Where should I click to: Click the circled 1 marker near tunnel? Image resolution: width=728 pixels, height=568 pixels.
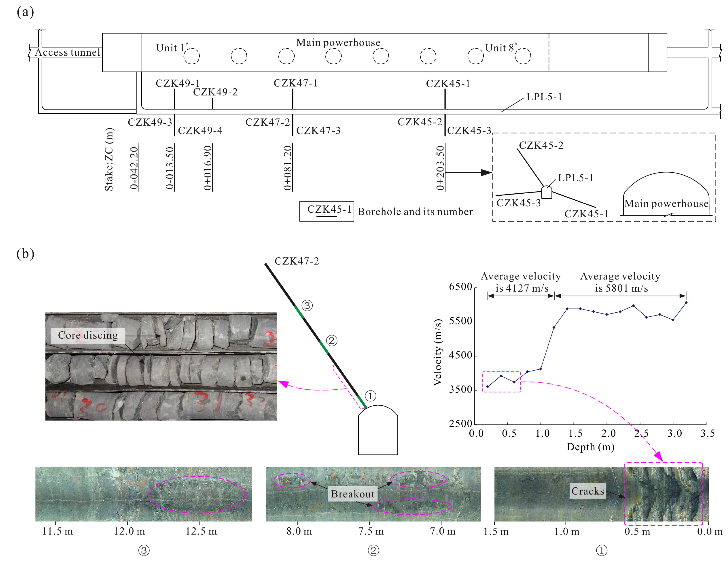pos(370,396)
